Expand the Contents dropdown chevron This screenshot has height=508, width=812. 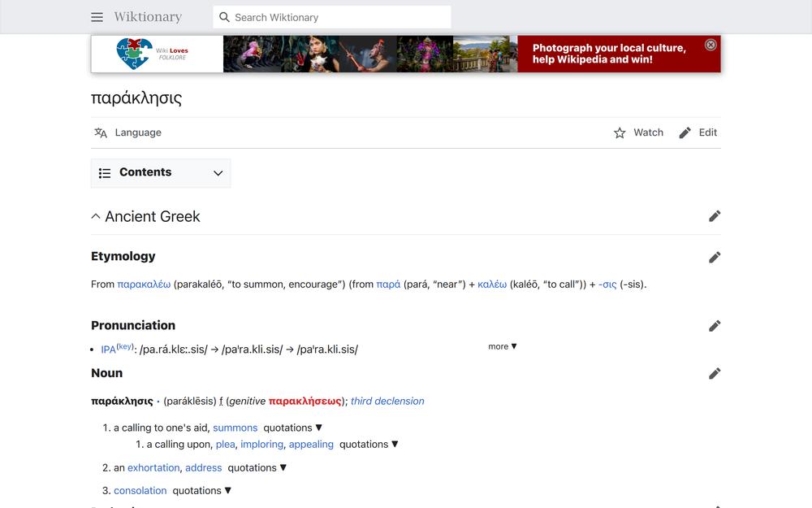[218, 173]
